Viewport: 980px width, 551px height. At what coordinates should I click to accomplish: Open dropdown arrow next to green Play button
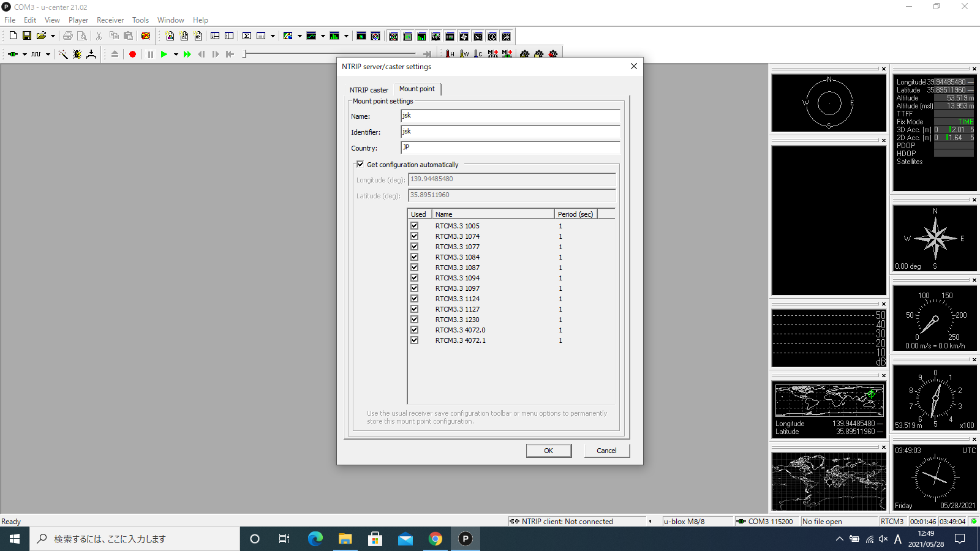tap(176, 54)
